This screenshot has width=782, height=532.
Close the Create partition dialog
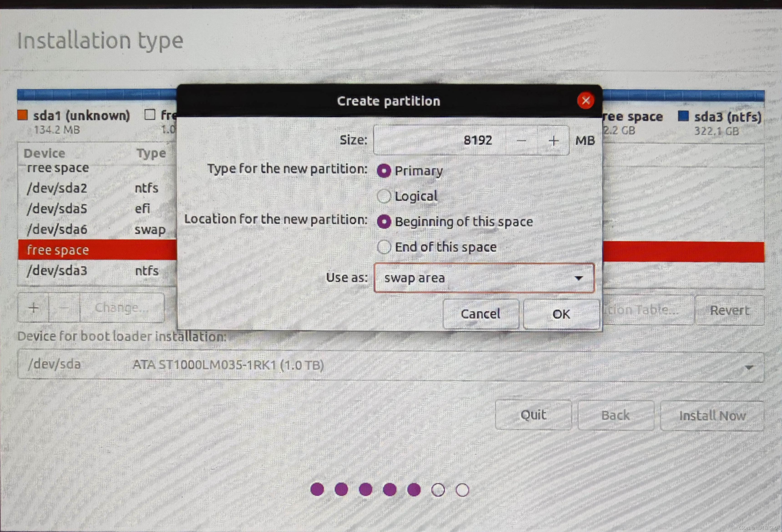(x=585, y=100)
